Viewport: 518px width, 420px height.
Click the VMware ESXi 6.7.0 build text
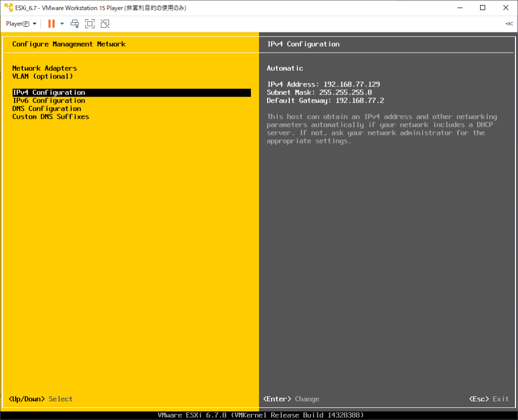(261, 415)
